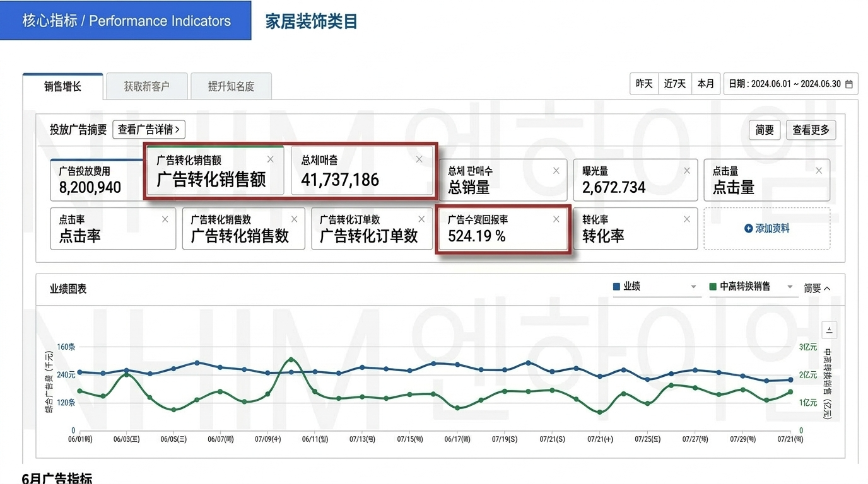The height and width of the screenshot is (484, 868).
Task: Click the 160条 left-axis label
Action: pos(66,347)
